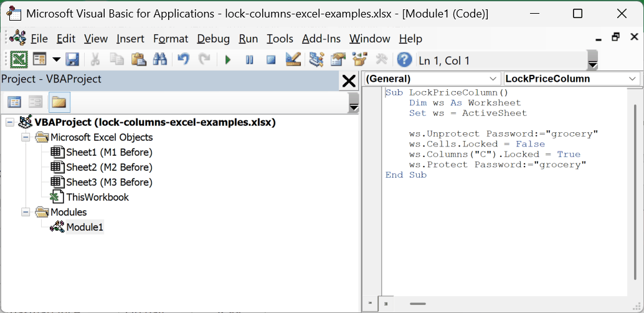Open the Add-Ins menu
The width and height of the screenshot is (644, 313).
click(x=321, y=39)
